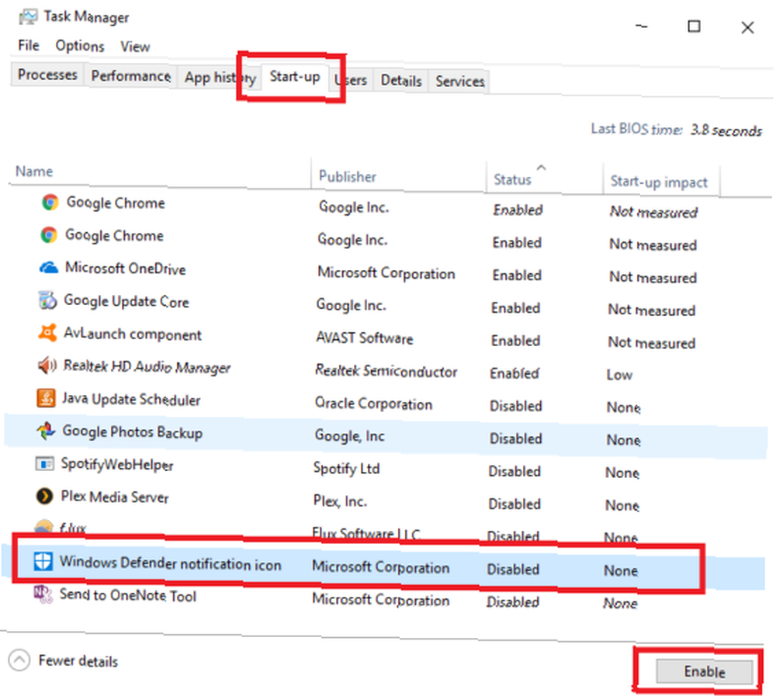
Task: Click the Realtek Semiconductor publisher cell
Action: pos(386,371)
